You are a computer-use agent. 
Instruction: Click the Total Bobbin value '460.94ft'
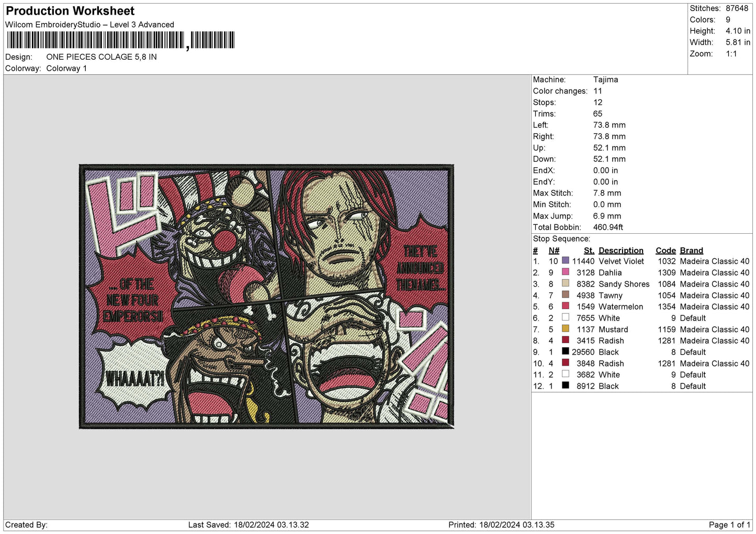pyautogui.click(x=608, y=228)
